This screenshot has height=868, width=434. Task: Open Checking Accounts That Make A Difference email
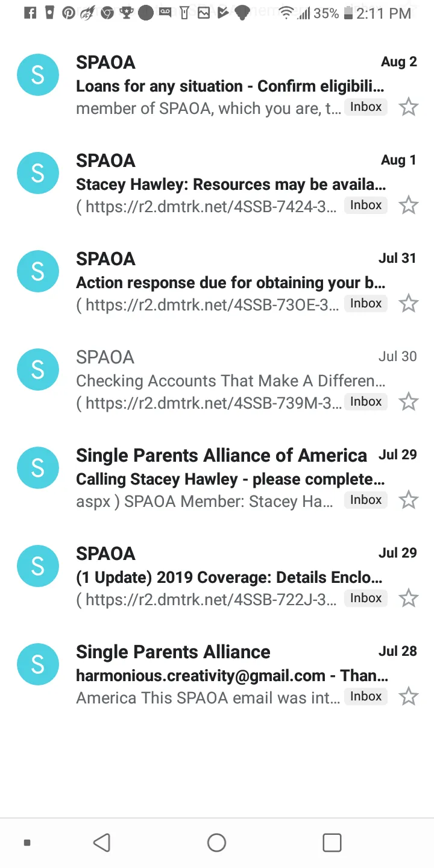point(230,381)
